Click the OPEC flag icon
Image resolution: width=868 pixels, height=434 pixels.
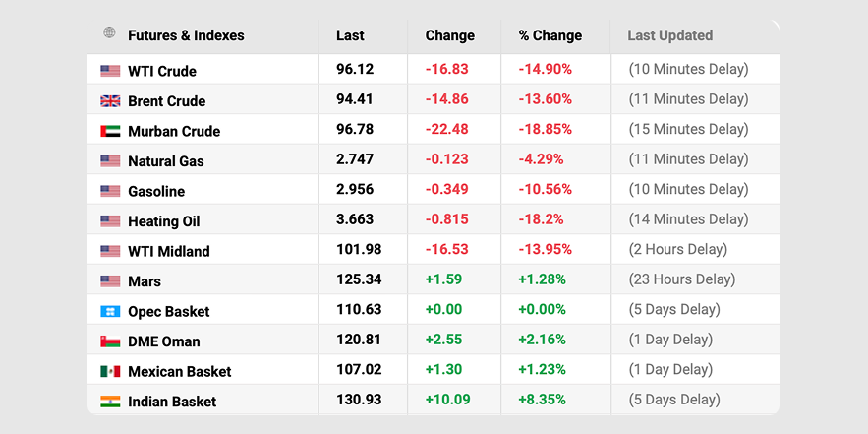[x=110, y=311]
